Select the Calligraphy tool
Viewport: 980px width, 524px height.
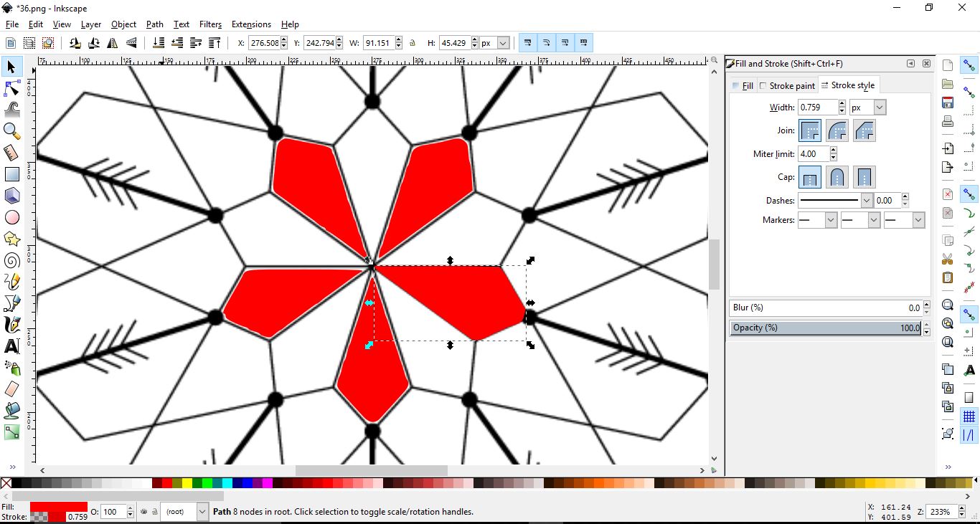pos(11,325)
